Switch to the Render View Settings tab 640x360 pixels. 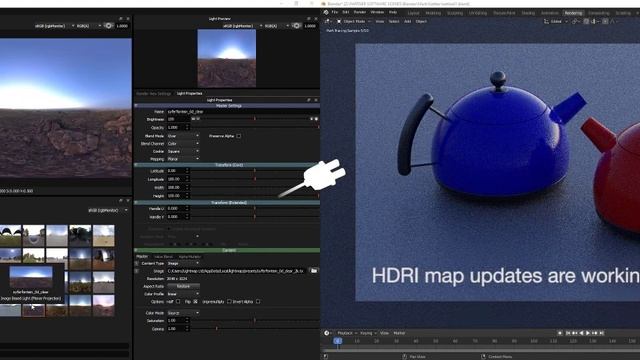pos(153,93)
